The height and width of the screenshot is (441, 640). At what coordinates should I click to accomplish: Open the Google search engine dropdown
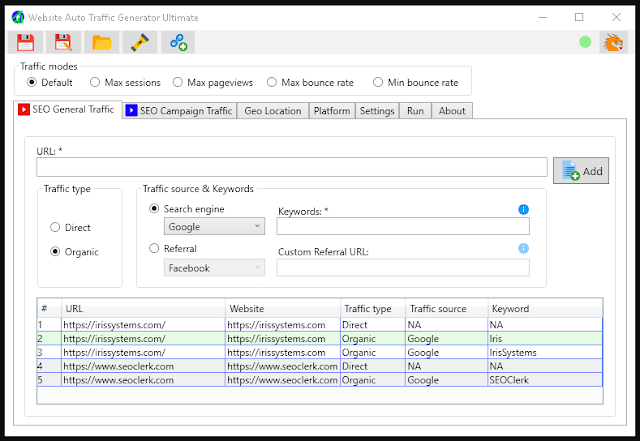pyautogui.click(x=214, y=226)
